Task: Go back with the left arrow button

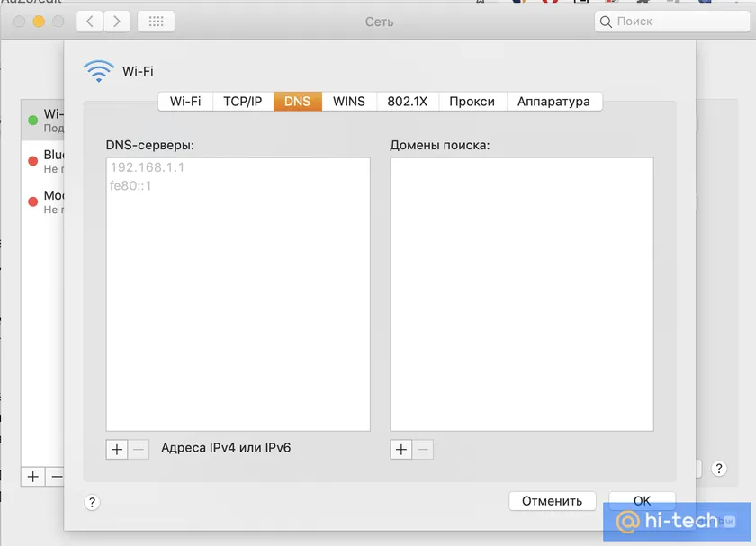Action: 90,22
